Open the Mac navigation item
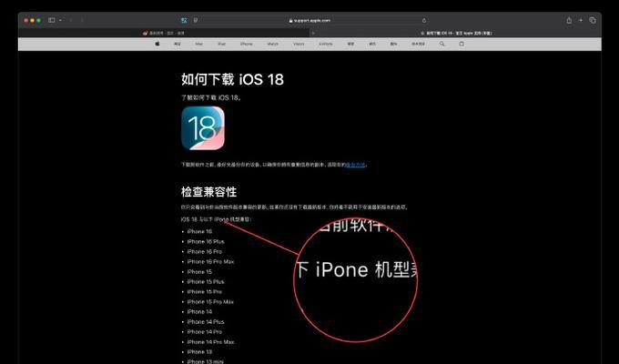This screenshot has width=619, height=364. click(x=199, y=44)
